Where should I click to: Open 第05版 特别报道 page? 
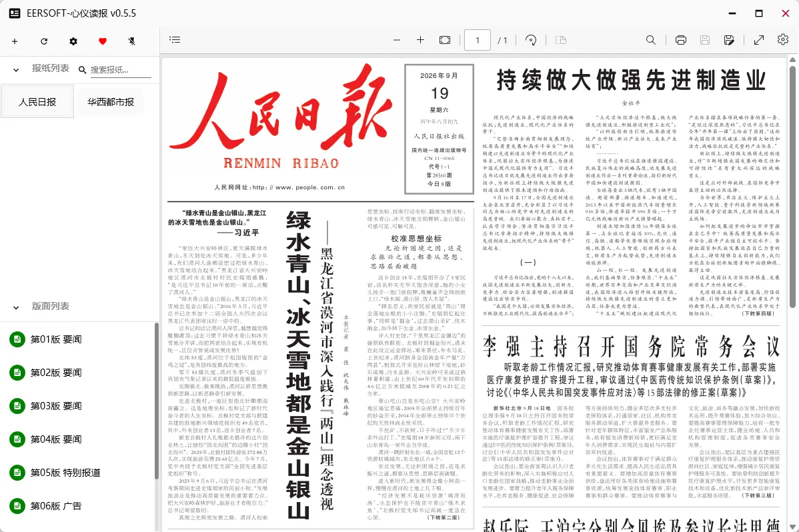(x=77, y=473)
